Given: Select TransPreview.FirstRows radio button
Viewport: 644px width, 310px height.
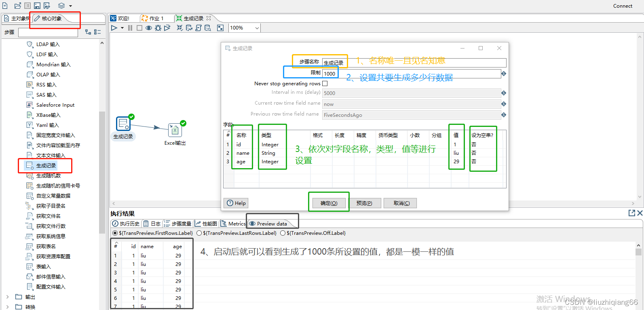Looking at the screenshot, I should click(x=115, y=233).
